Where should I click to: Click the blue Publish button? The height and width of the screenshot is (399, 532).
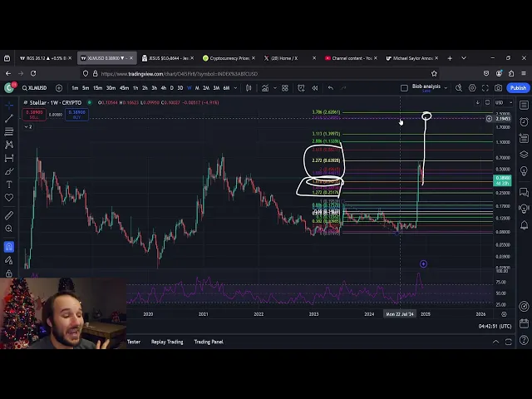pos(518,88)
